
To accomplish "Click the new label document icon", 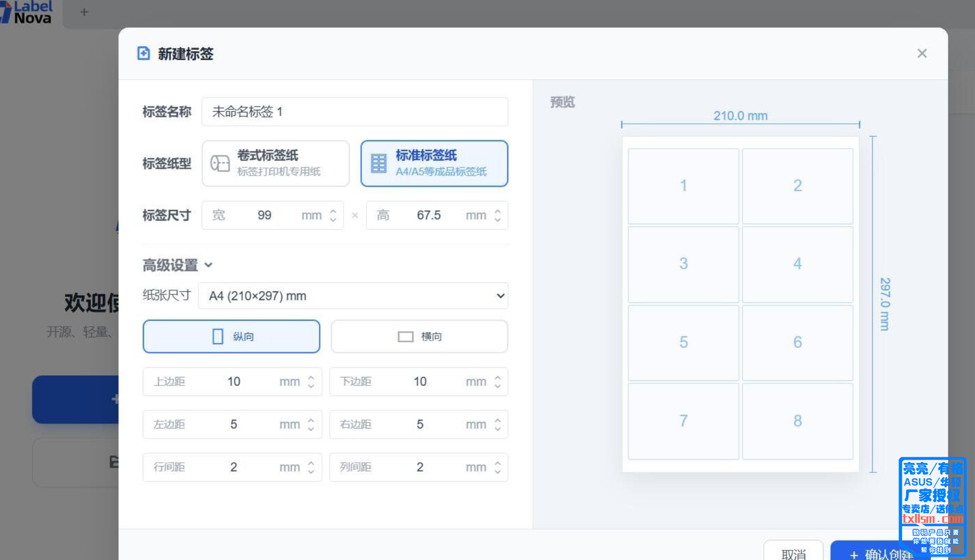I will coord(143,53).
